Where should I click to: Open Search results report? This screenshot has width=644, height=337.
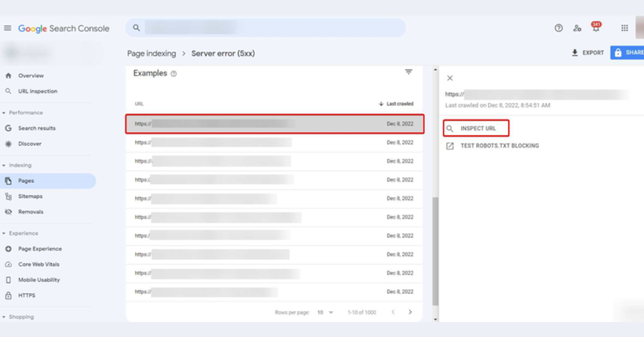36,128
